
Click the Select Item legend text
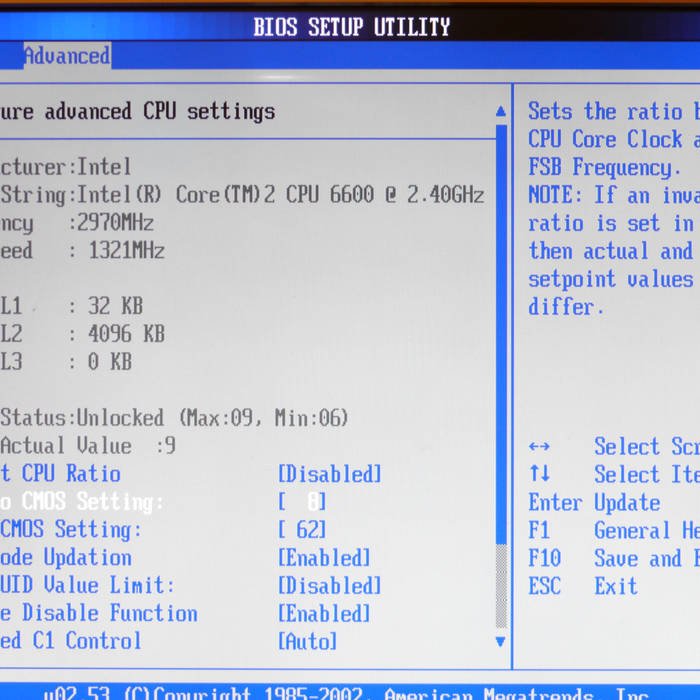pyautogui.click(x=647, y=474)
